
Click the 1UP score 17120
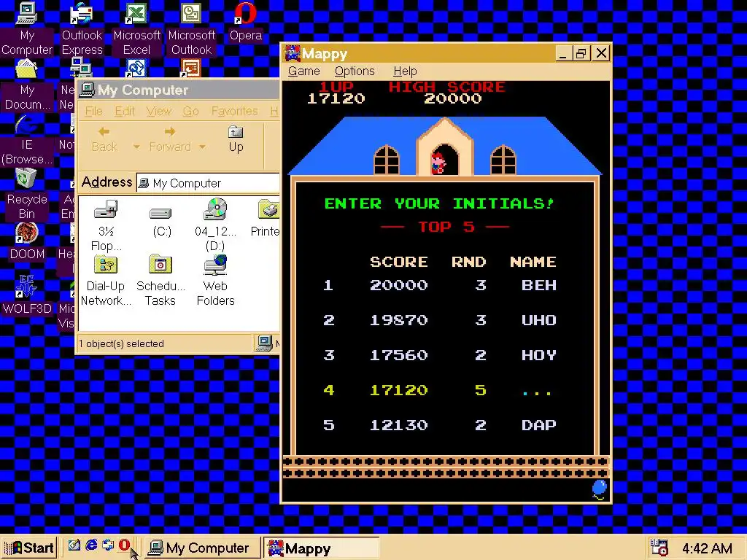tap(336, 98)
